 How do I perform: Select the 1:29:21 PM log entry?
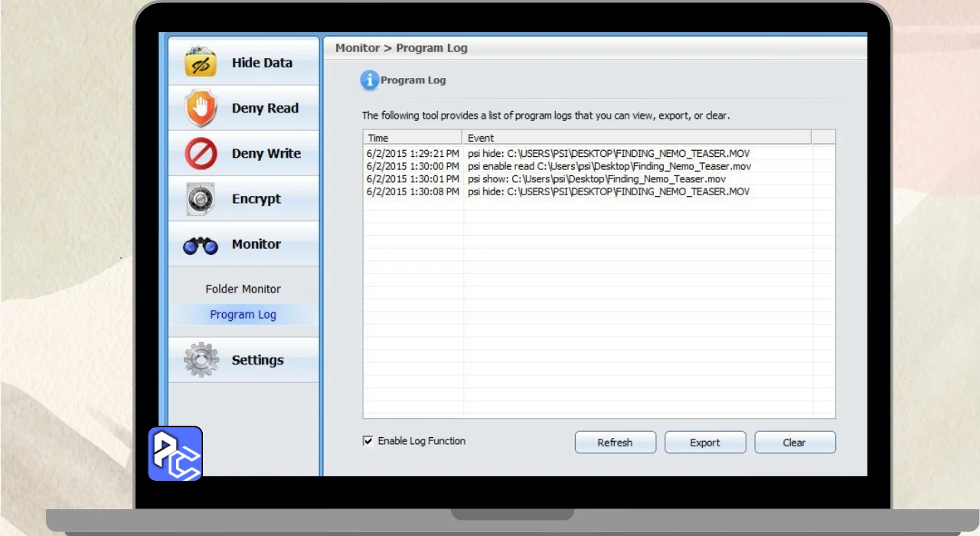599,153
